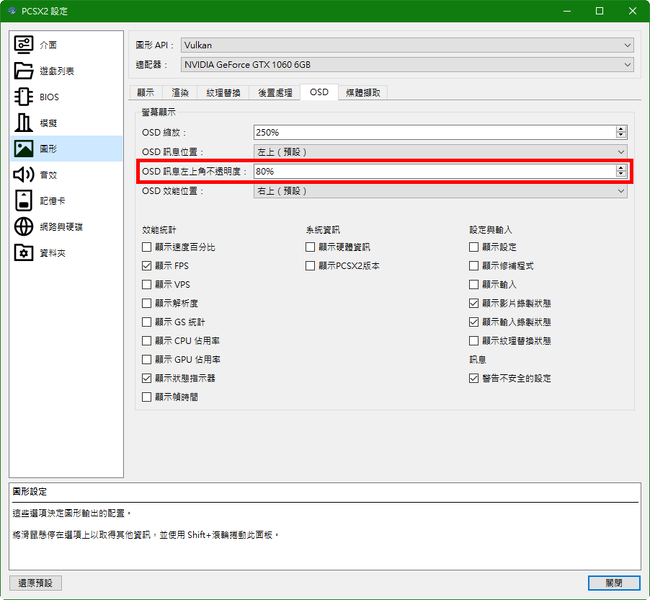Decrease OSD opacity 80% with down arrow
Image resolution: width=650 pixels, height=600 pixels.
pyautogui.click(x=621, y=174)
